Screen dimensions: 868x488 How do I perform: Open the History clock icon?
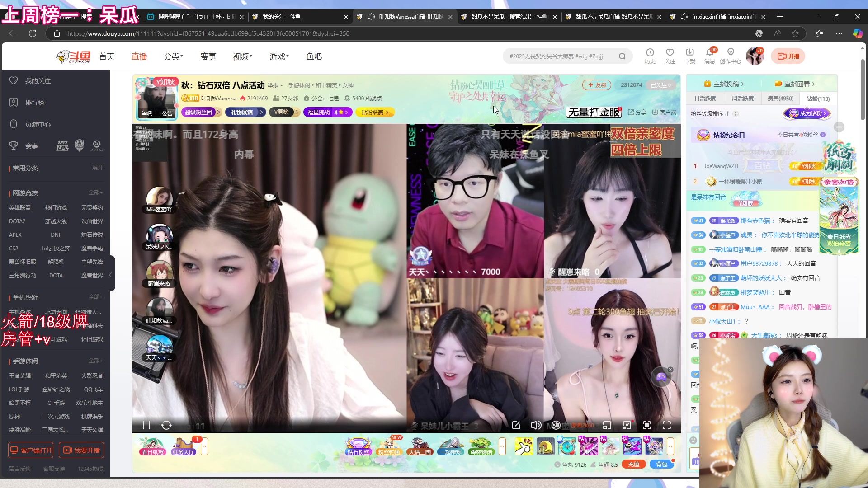click(x=650, y=56)
